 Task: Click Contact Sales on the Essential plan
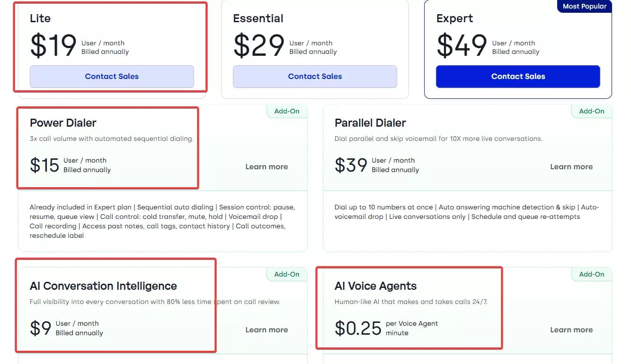315,76
